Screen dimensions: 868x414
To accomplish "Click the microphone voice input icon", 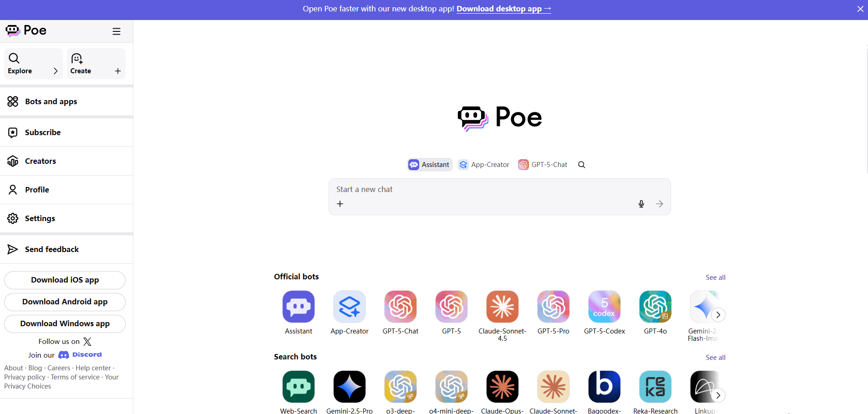I will click(x=641, y=204).
